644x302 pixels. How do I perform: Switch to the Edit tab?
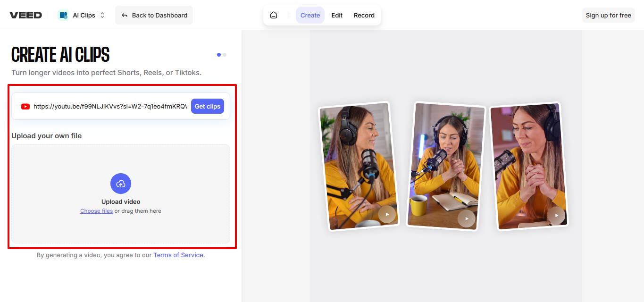point(337,15)
